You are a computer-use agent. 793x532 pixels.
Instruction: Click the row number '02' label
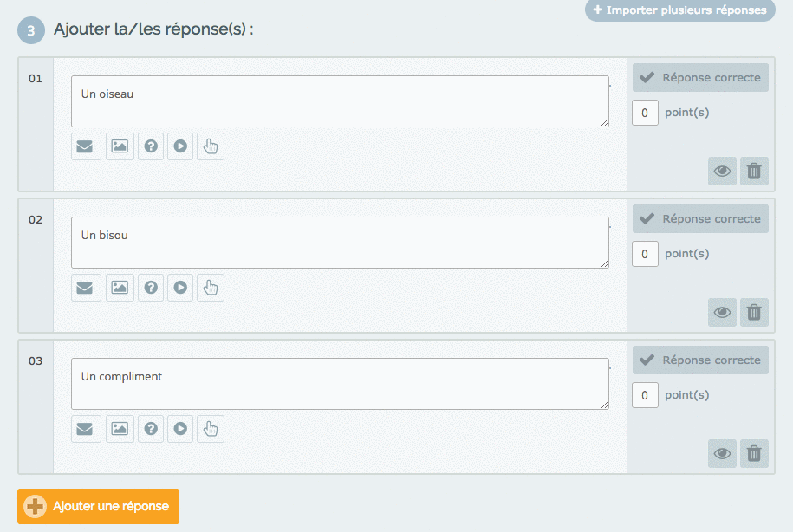pos(36,220)
